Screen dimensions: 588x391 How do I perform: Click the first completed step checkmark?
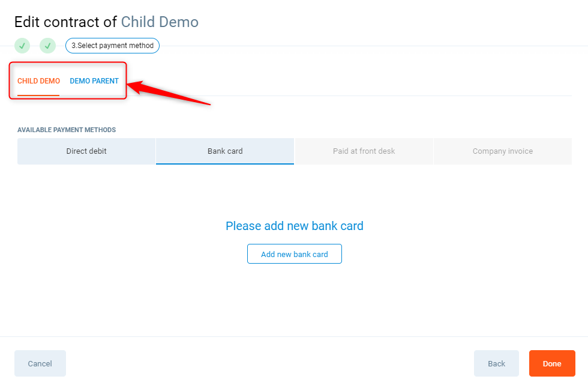pyautogui.click(x=22, y=46)
